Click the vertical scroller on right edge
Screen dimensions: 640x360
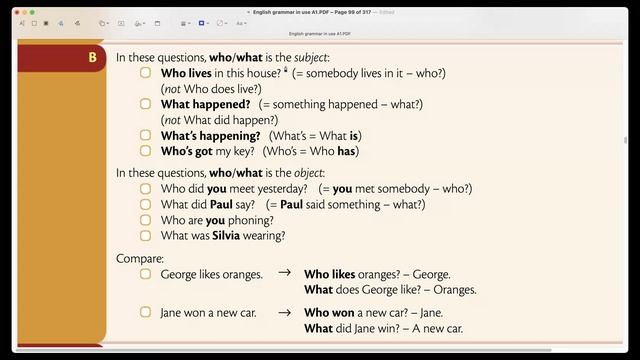(x=625, y=140)
